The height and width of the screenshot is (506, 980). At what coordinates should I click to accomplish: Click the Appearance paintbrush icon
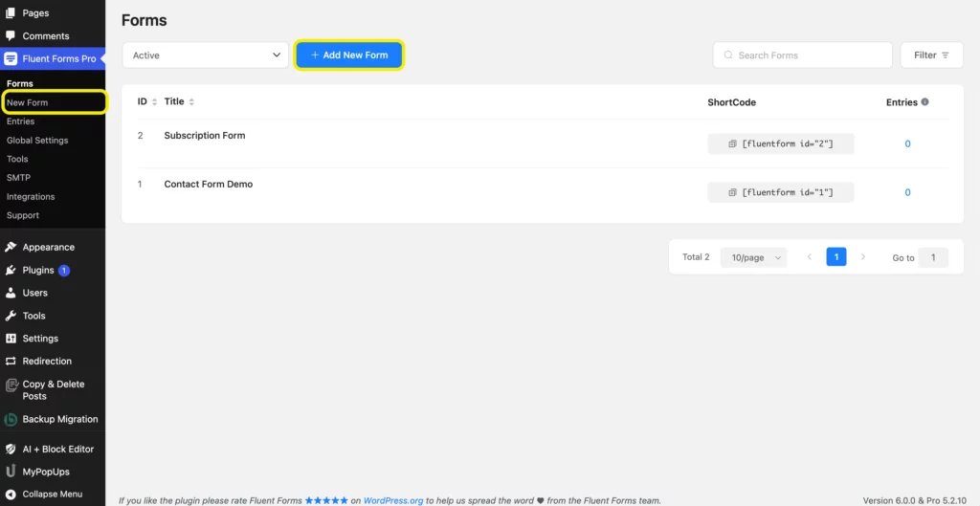11,247
